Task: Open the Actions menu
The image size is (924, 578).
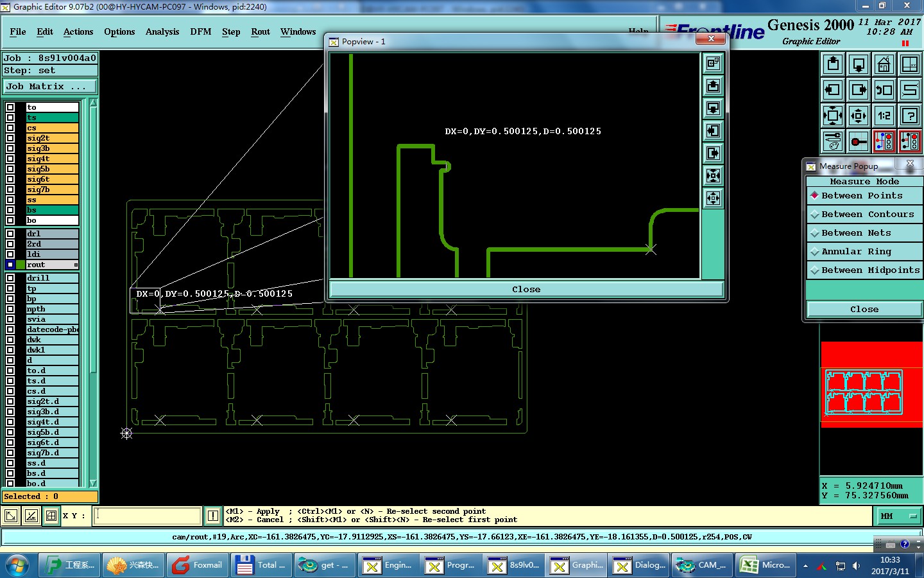Action: coord(78,32)
